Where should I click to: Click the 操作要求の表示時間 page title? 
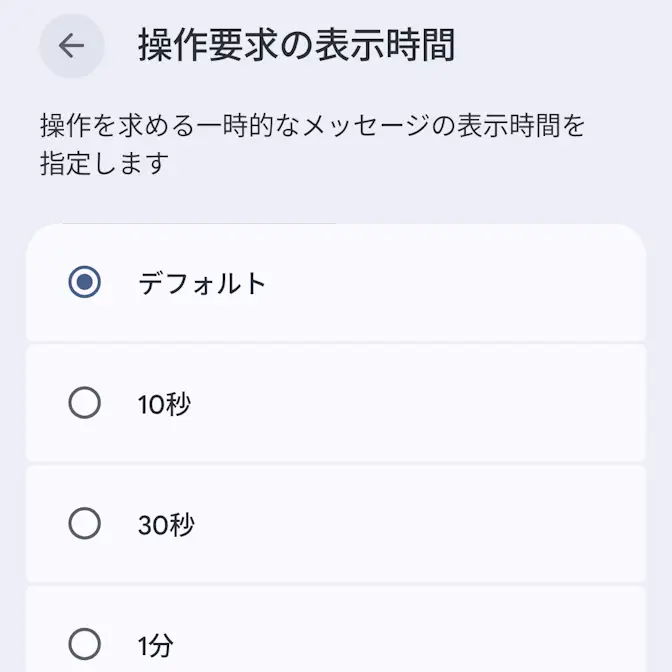(296, 46)
